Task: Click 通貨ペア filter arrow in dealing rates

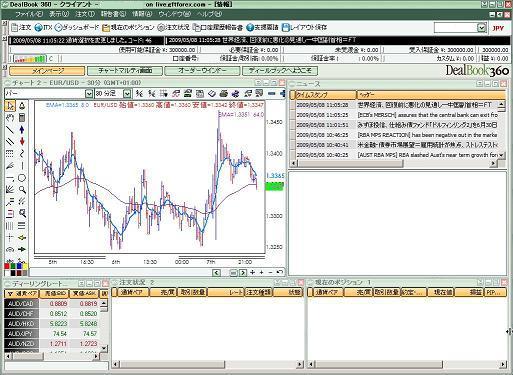Action: point(10,294)
